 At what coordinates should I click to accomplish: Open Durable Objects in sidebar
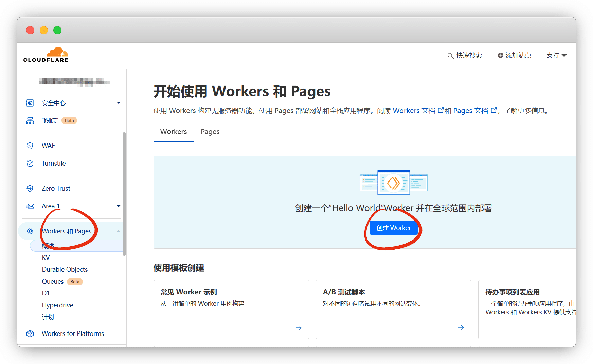[65, 269]
